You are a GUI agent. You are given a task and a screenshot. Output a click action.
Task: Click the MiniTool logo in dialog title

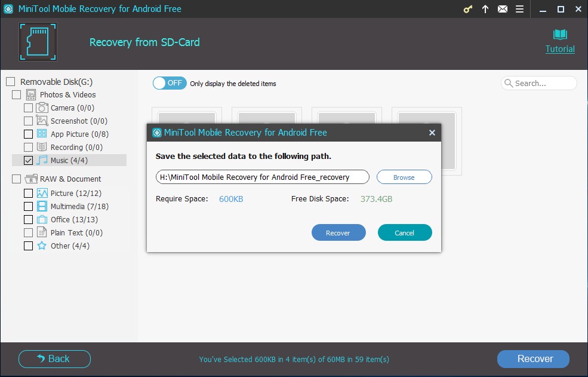[157, 133]
